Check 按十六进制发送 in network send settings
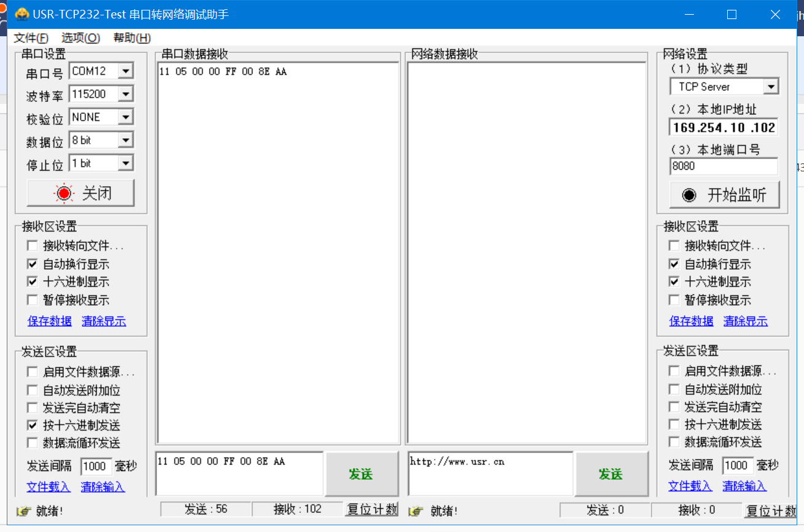This screenshot has height=532, width=804. pos(674,424)
